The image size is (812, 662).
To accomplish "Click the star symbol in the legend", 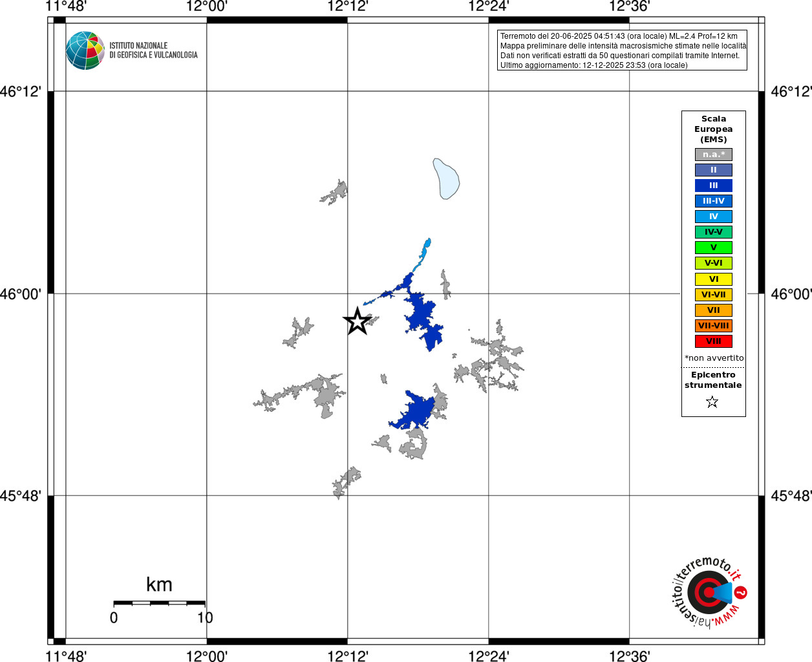I will [712, 402].
